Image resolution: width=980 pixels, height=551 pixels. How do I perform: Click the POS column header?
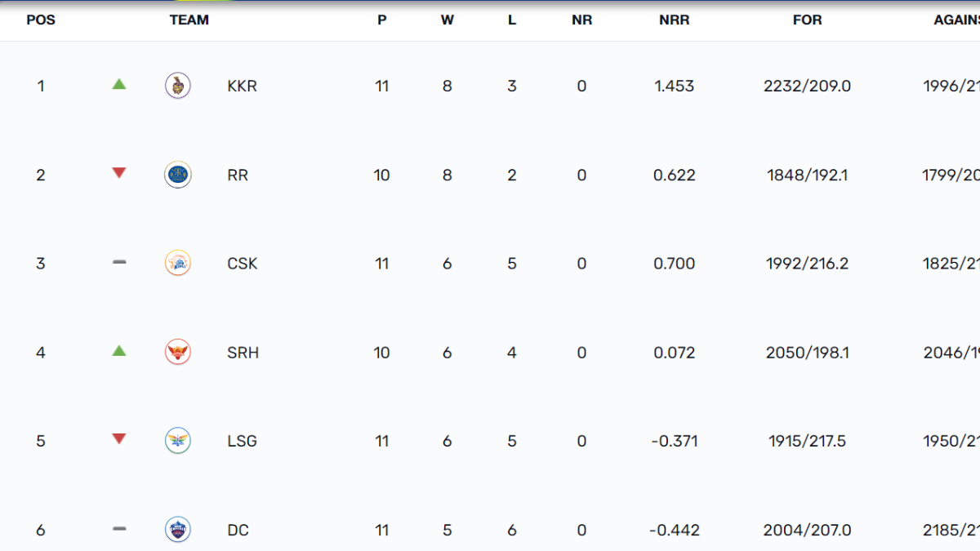pyautogui.click(x=41, y=20)
